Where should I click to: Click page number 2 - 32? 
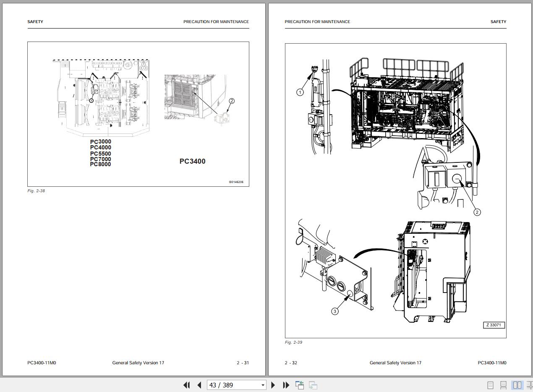[x=291, y=363]
